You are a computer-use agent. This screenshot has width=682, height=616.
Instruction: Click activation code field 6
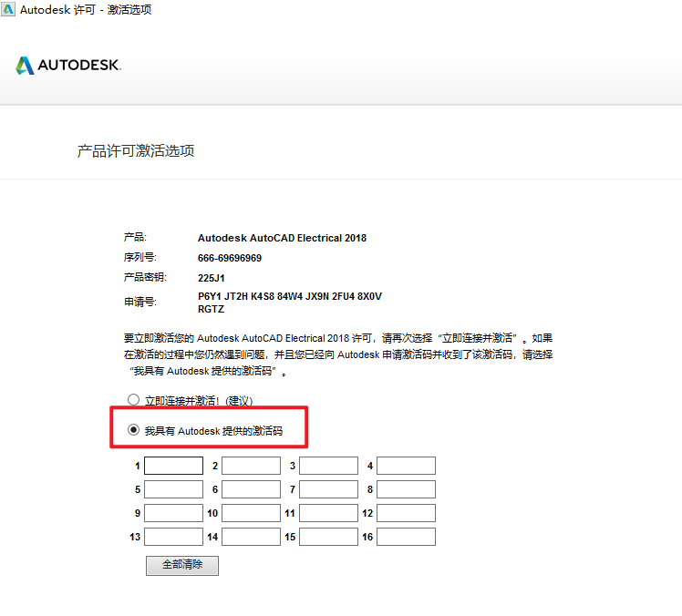[x=251, y=489]
